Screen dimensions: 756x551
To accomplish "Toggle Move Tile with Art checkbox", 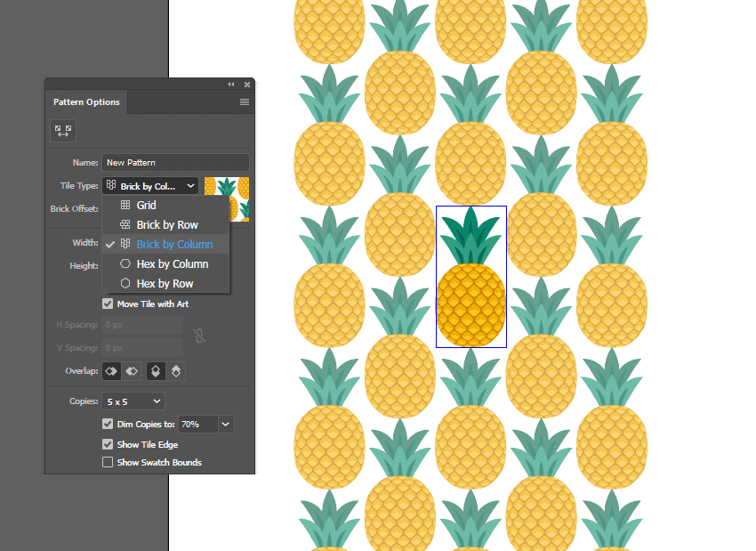I will click(108, 304).
